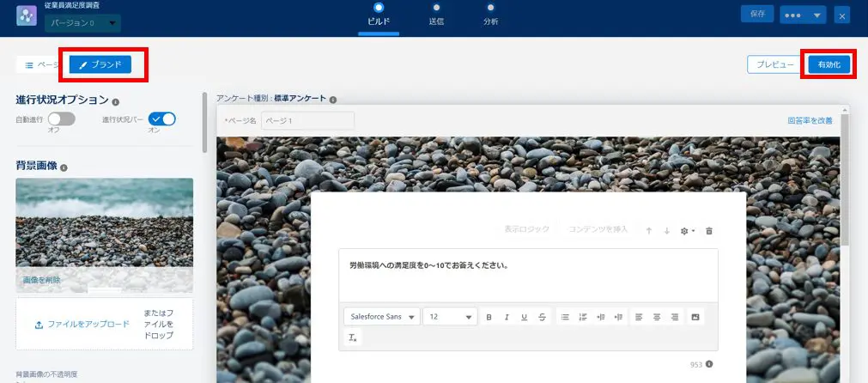Toggle the 自動進行 switch
The image size is (868, 383).
pos(62,119)
